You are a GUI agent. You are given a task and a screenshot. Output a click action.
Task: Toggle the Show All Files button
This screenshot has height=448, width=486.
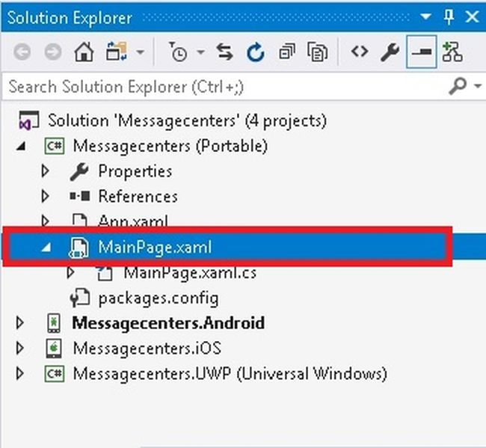(319, 52)
